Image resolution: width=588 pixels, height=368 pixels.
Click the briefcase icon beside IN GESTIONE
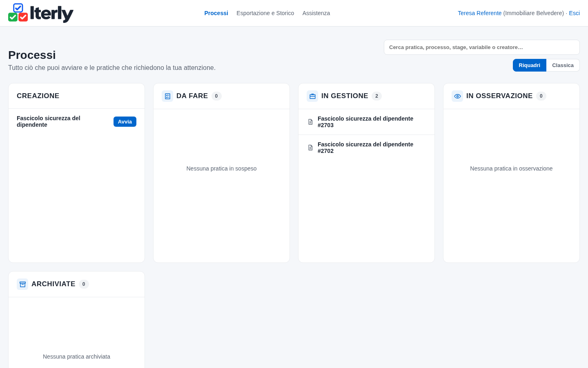[312, 96]
